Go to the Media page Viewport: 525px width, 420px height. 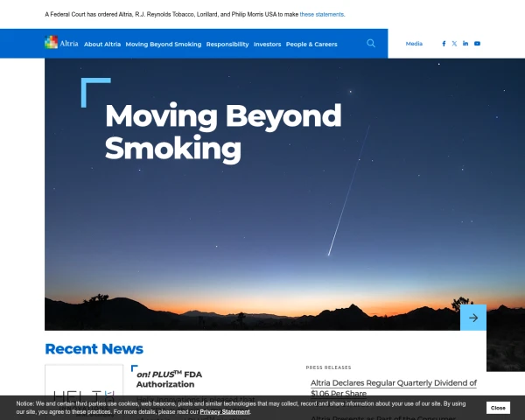point(414,44)
